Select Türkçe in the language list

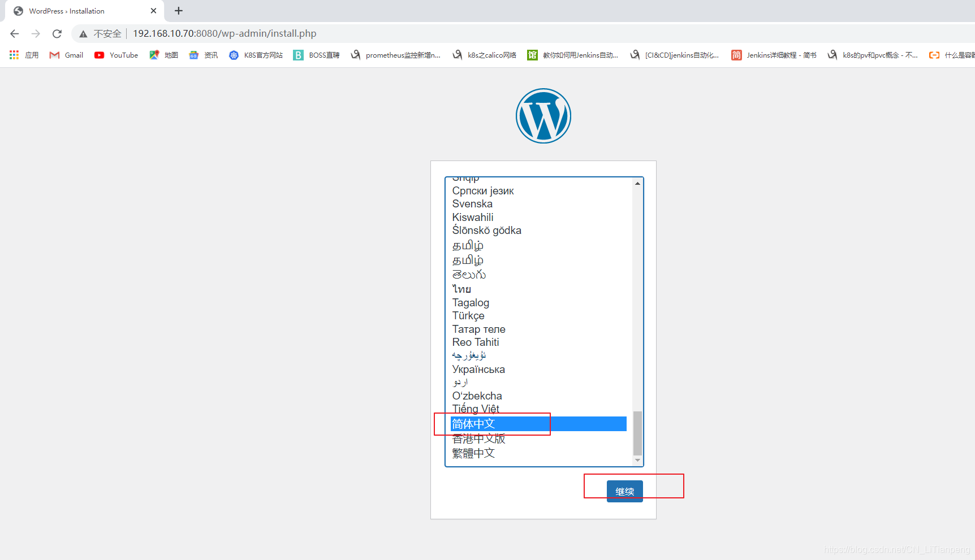pyautogui.click(x=538, y=315)
